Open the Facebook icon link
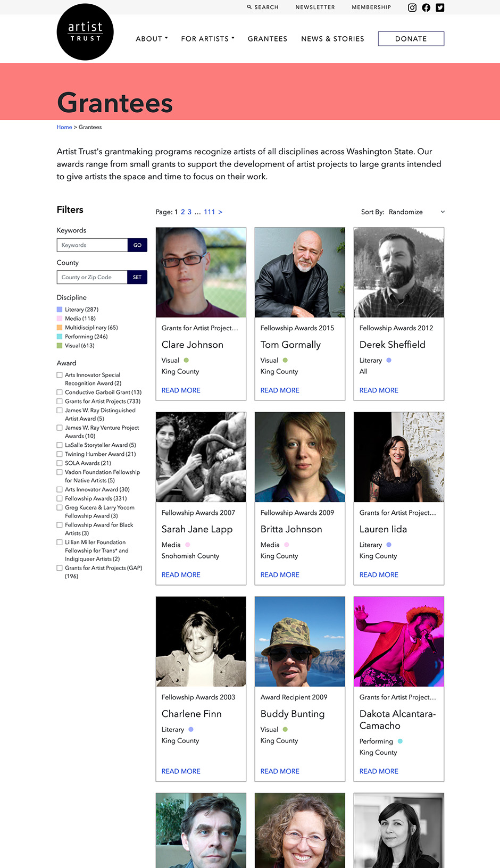500x868 pixels. tap(426, 7)
